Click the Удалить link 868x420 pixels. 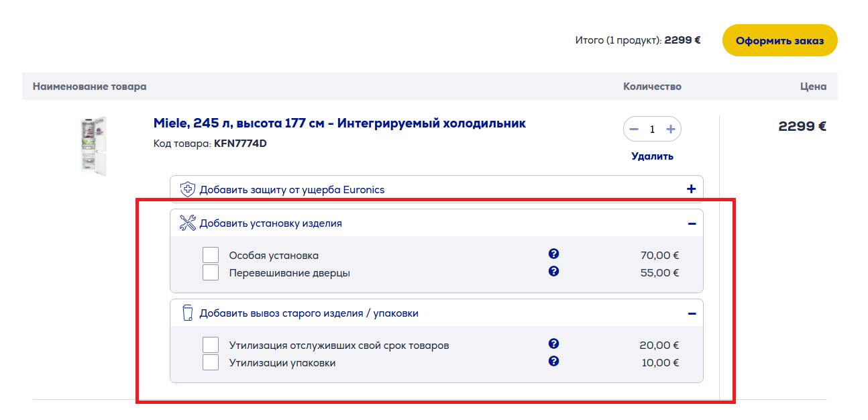(x=652, y=156)
